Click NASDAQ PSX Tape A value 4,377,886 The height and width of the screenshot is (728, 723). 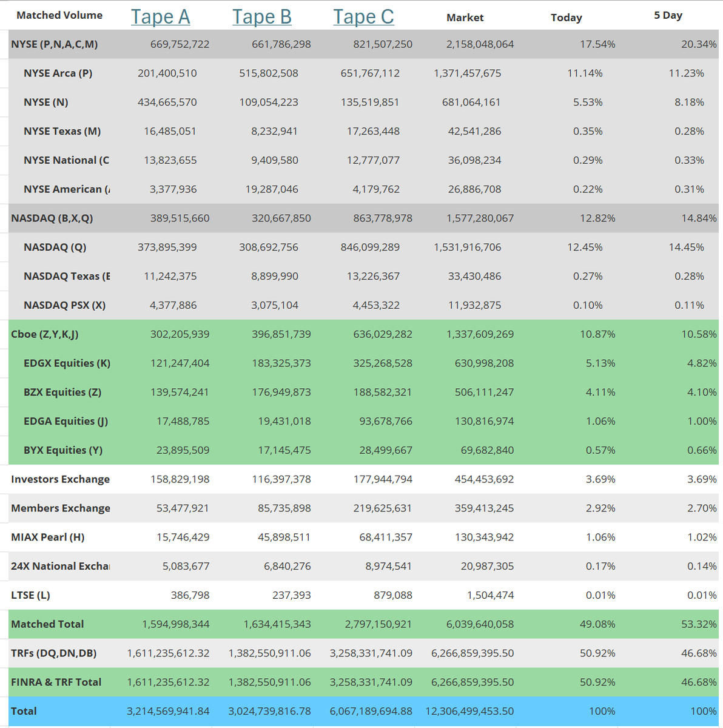tap(173, 305)
